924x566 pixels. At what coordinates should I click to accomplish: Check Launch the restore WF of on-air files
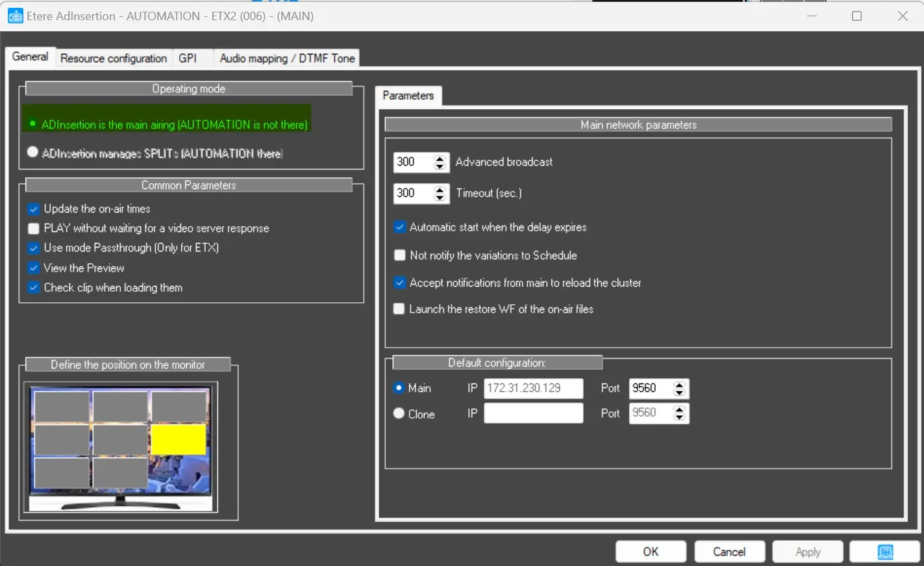[399, 309]
